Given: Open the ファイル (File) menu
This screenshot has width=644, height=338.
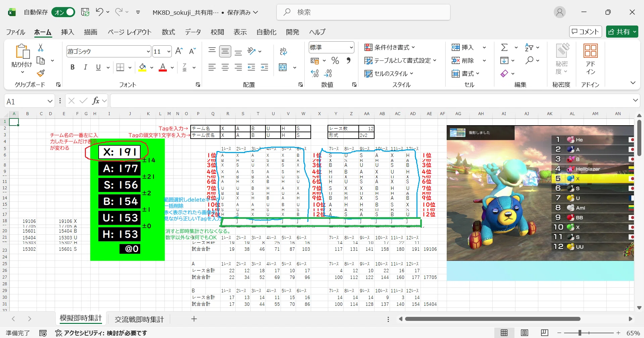Looking at the screenshot, I should tap(15, 32).
